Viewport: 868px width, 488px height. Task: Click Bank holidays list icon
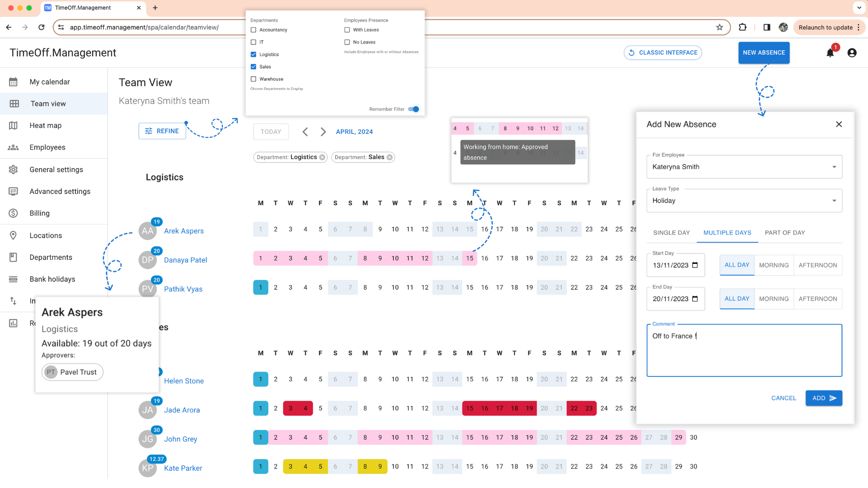tap(14, 279)
